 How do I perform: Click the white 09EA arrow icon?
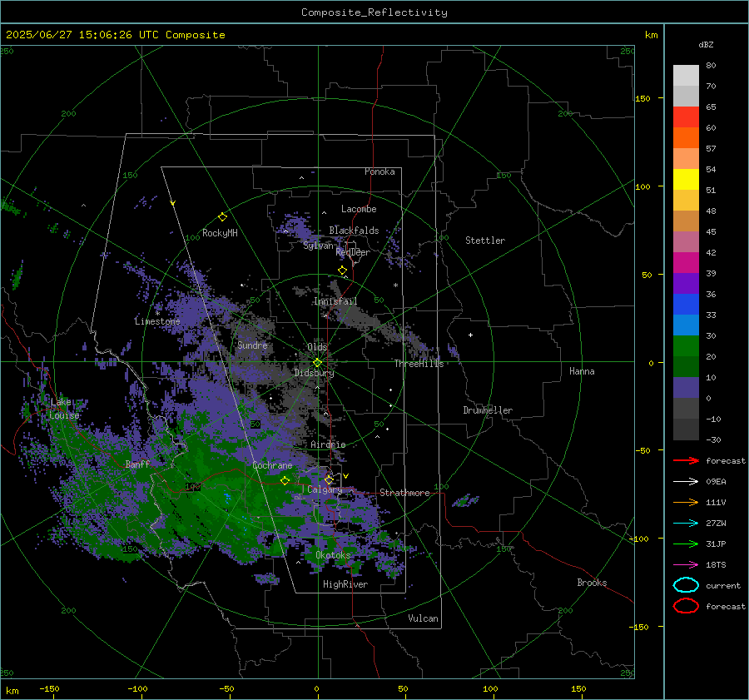pyautogui.click(x=686, y=482)
